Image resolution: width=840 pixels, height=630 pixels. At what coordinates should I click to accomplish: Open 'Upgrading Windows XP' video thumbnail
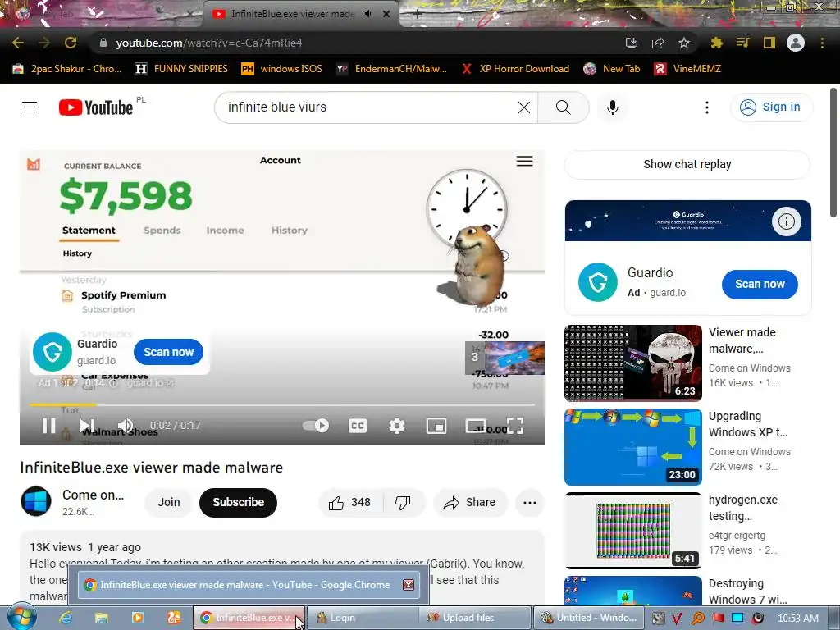coord(632,447)
